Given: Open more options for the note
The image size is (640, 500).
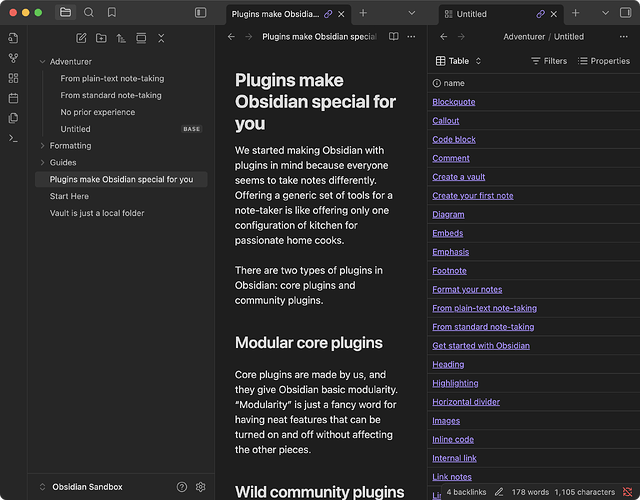Looking at the screenshot, I should [411, 37].
